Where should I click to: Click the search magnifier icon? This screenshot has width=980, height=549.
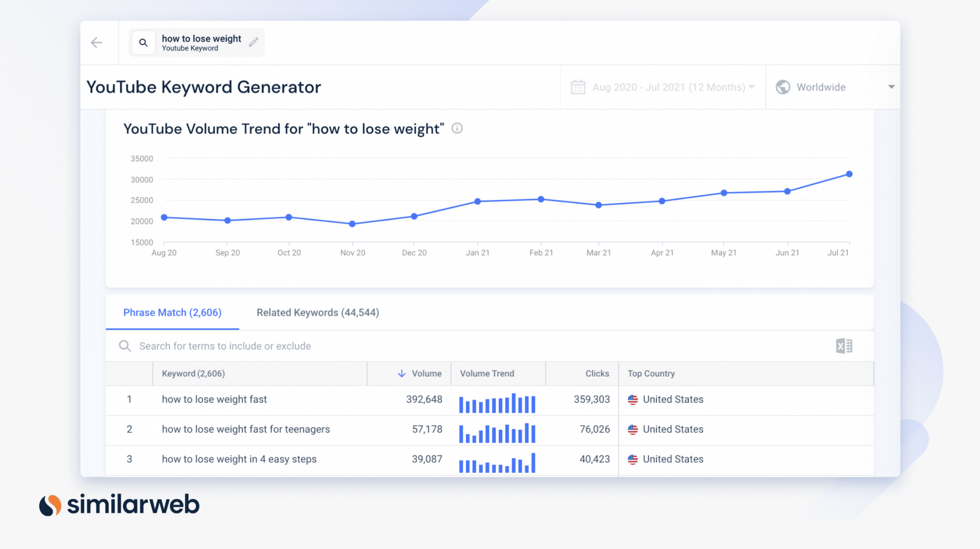144,42
